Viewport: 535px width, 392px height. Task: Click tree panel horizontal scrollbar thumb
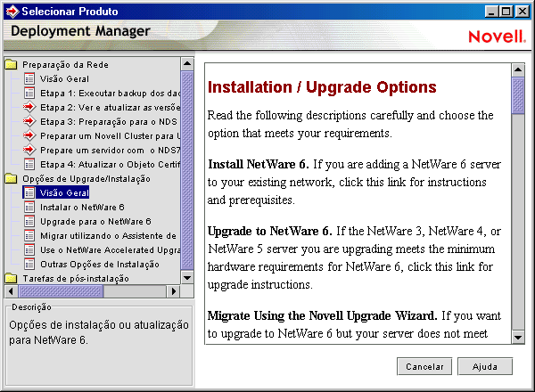point(61,291)
